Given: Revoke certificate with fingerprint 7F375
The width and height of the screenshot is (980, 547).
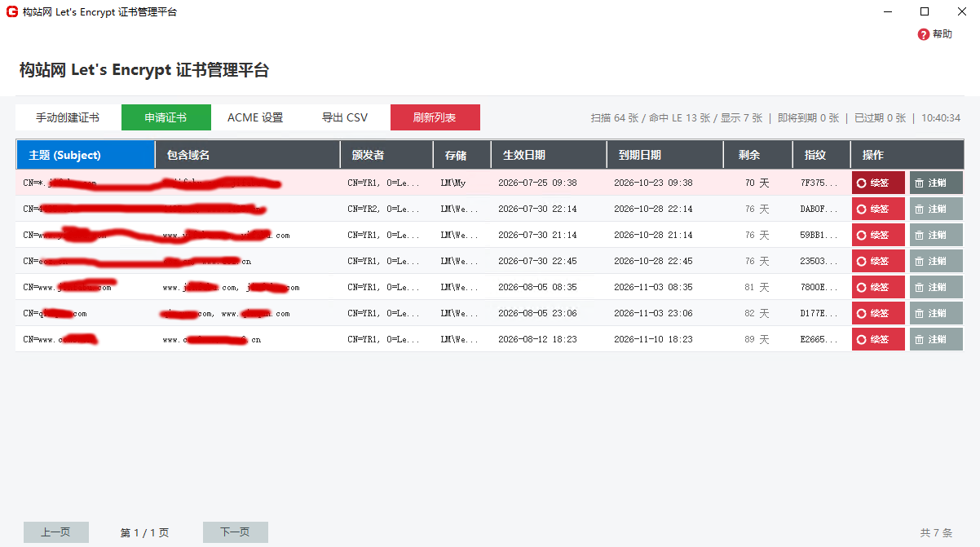Looking at the screenshot, I should point(936,183).
